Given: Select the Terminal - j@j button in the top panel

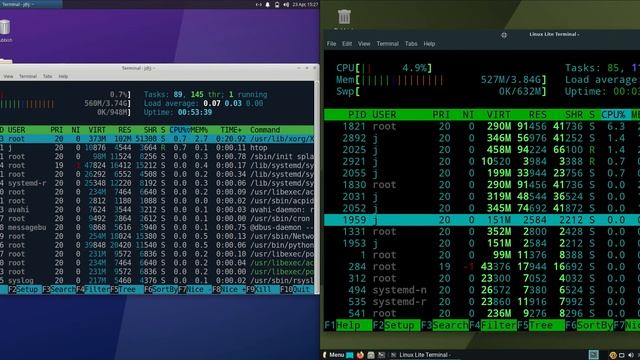Looking at the screenshot, I should point(31,4).
